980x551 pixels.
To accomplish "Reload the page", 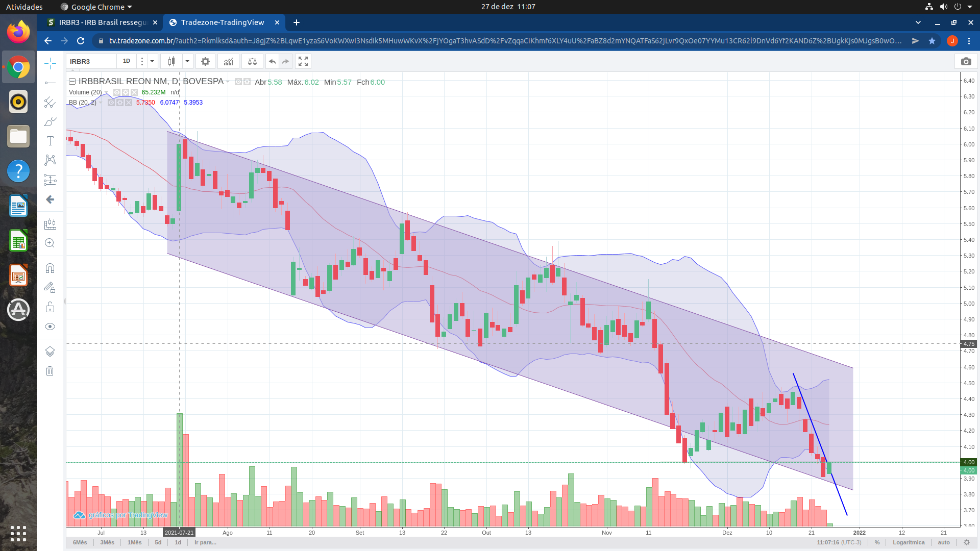I will click(x=81, y=41).
